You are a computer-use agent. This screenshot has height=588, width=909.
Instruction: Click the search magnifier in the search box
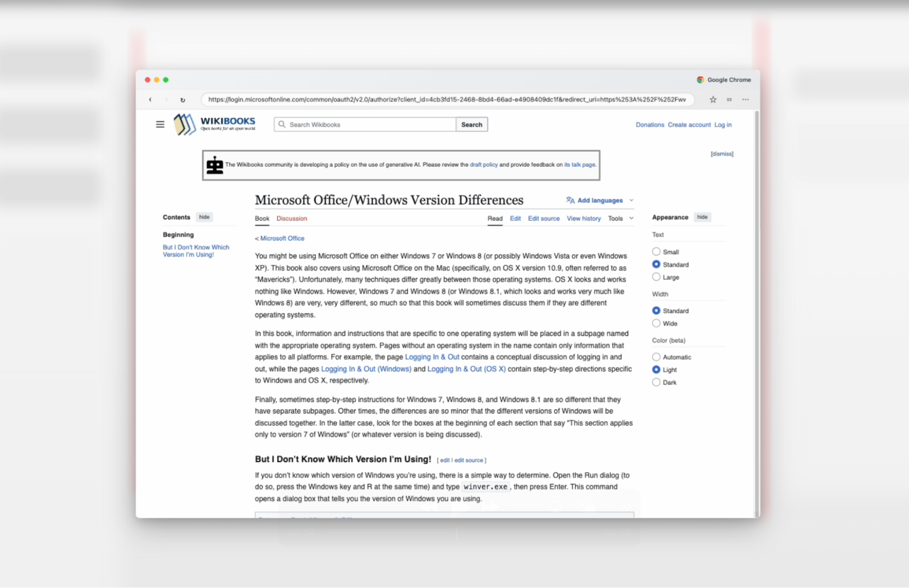pos(282,124)
